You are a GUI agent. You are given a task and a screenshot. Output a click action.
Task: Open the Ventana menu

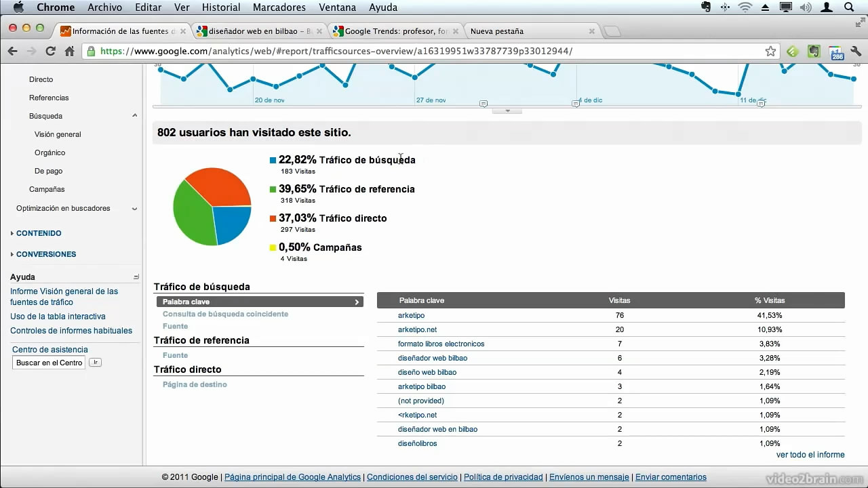[337, 7]
